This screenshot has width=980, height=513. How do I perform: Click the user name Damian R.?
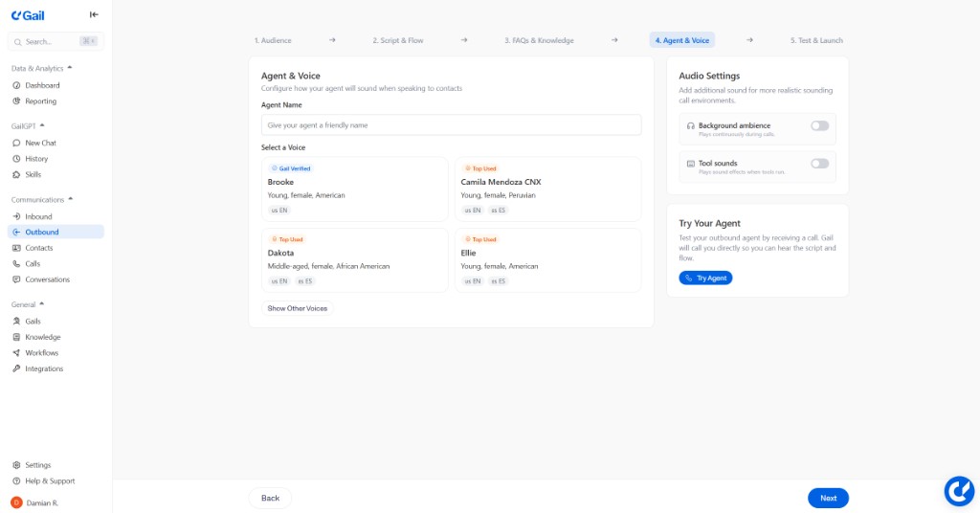42,503
